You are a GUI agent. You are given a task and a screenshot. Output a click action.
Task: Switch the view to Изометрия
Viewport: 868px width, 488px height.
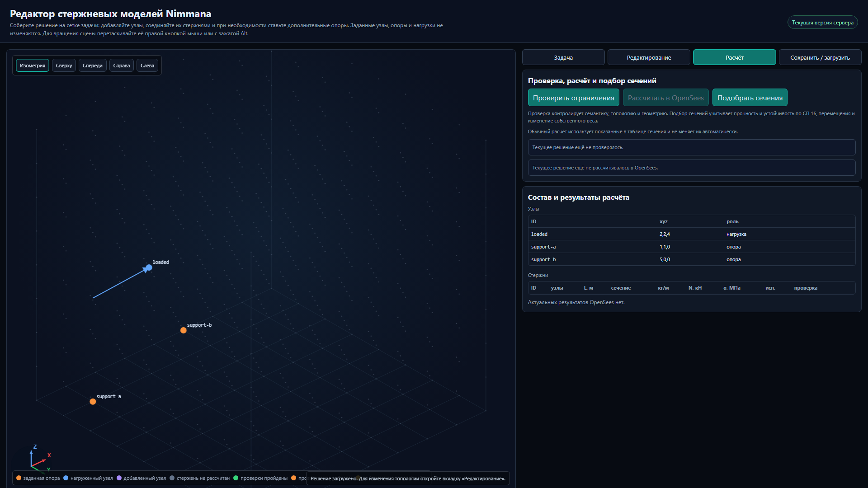33,66
